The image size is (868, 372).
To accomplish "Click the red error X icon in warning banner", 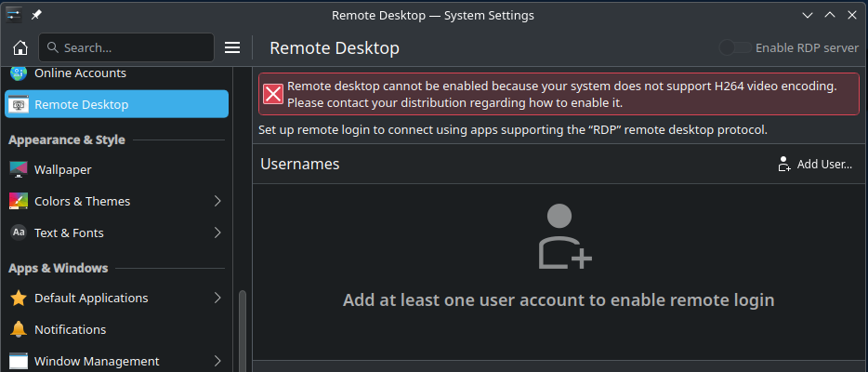I will click(273, 94).
